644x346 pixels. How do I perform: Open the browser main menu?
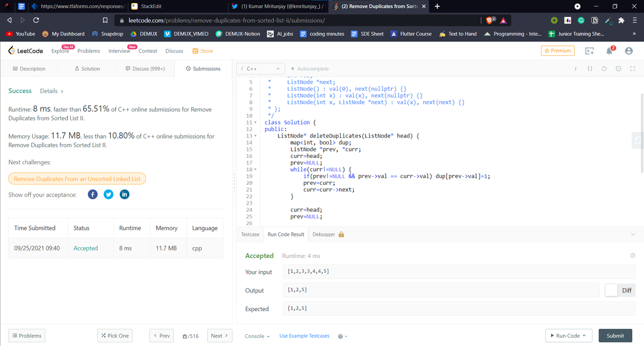point(634,20)
